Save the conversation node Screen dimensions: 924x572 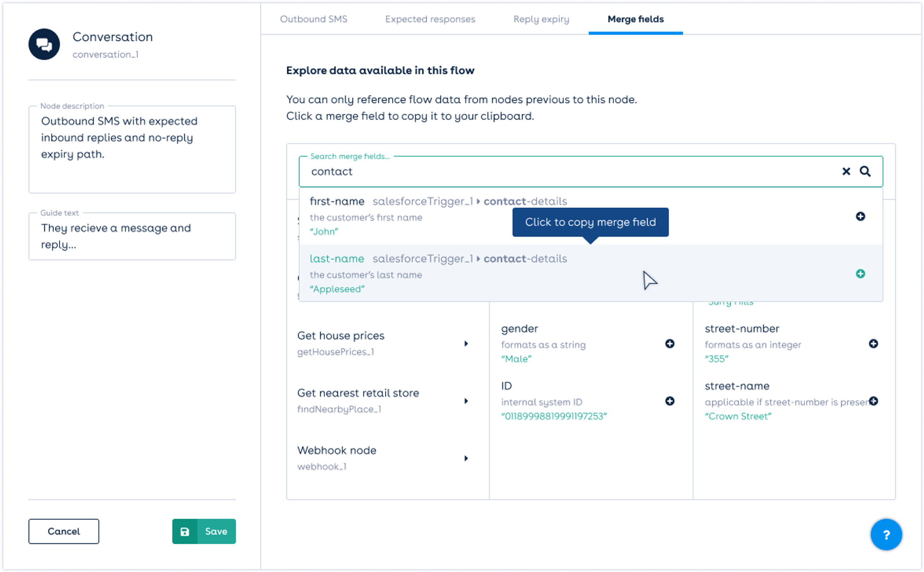point(204,531)
